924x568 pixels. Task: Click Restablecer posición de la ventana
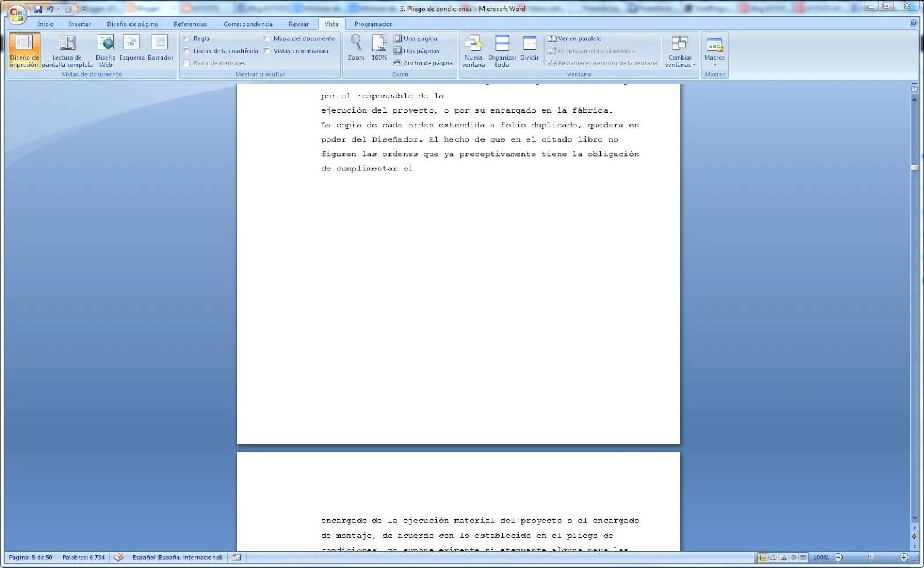(x=602, y=63)
